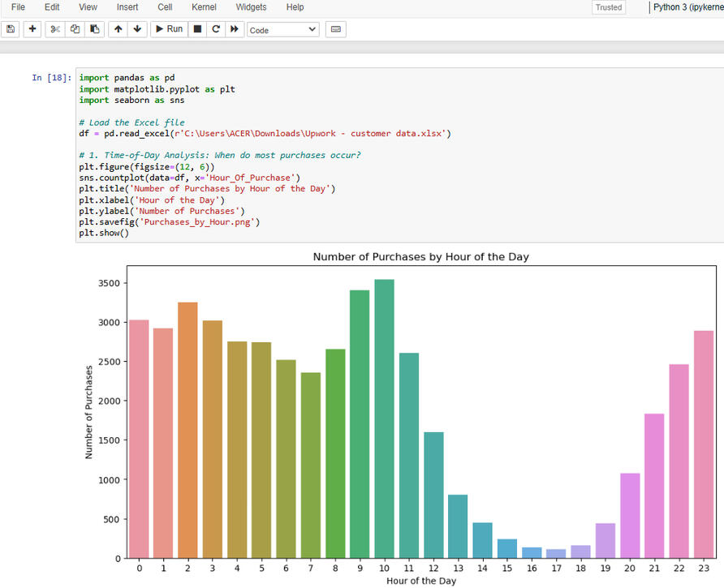724x588 pixels.
Task: Click the bar for hour 0
Action: (139, 439)
